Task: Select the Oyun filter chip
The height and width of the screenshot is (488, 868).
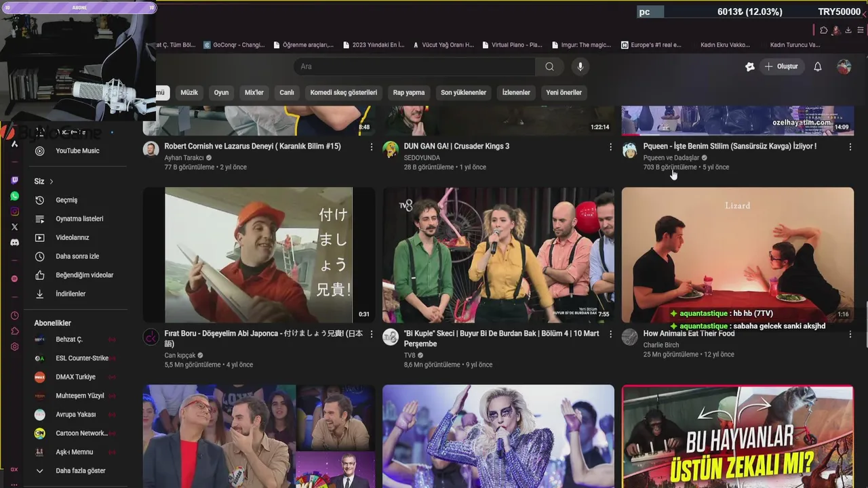Action: click(x=221, y=92)
